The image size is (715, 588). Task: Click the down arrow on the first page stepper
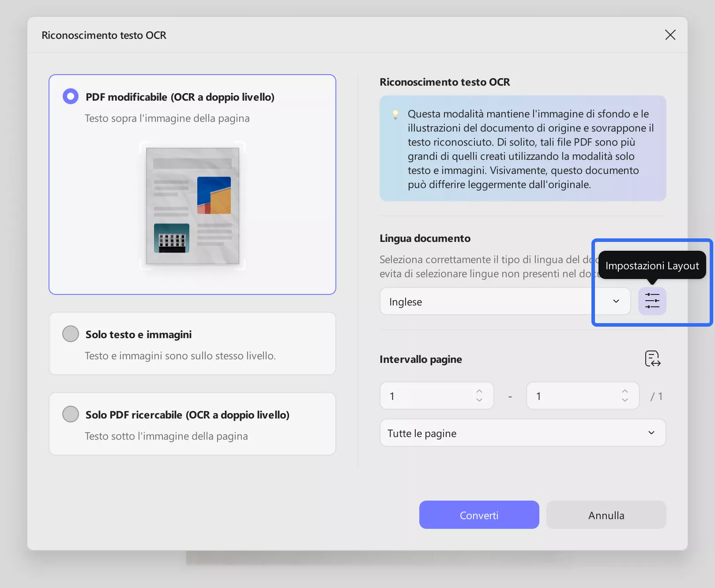point(479,399)
